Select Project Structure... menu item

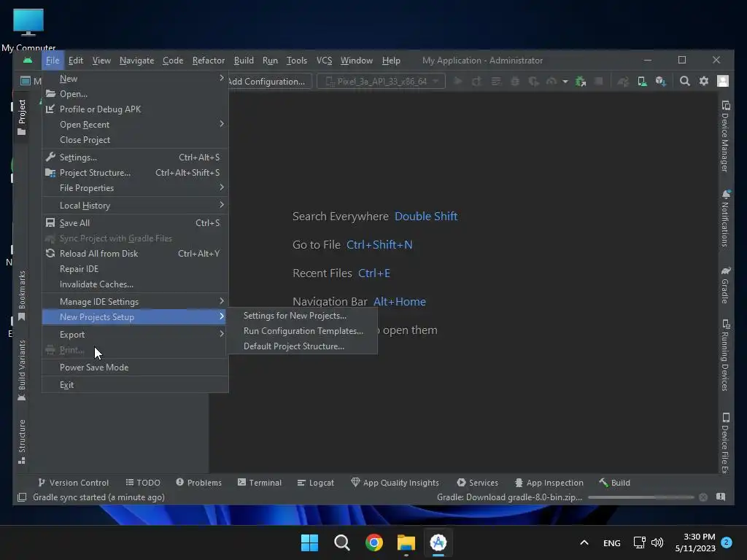(135, 172)
